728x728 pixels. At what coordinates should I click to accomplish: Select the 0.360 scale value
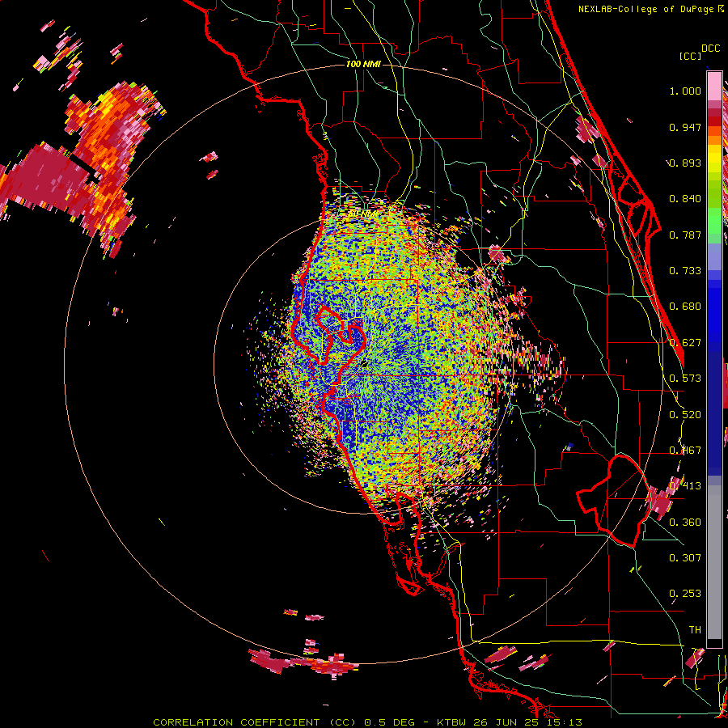[685, 522]
